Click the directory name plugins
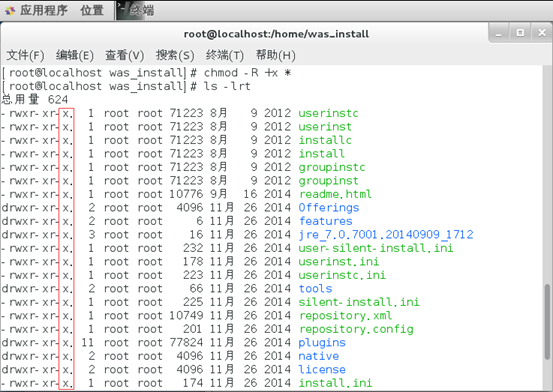Screen dimensions: 553x392 (x=322, y=343)
